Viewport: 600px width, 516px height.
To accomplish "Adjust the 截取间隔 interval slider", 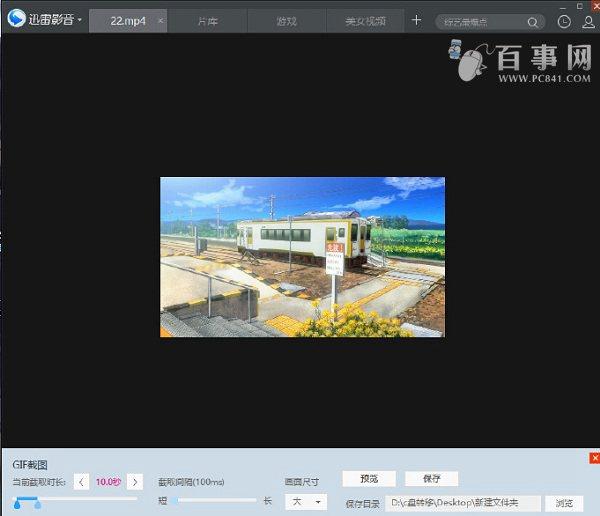I will (214, 500).
